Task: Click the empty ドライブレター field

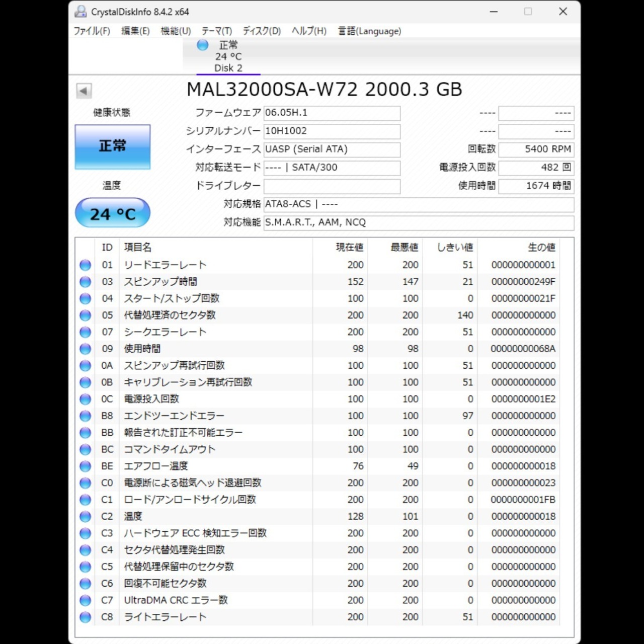Action: (x=332, y=186)
